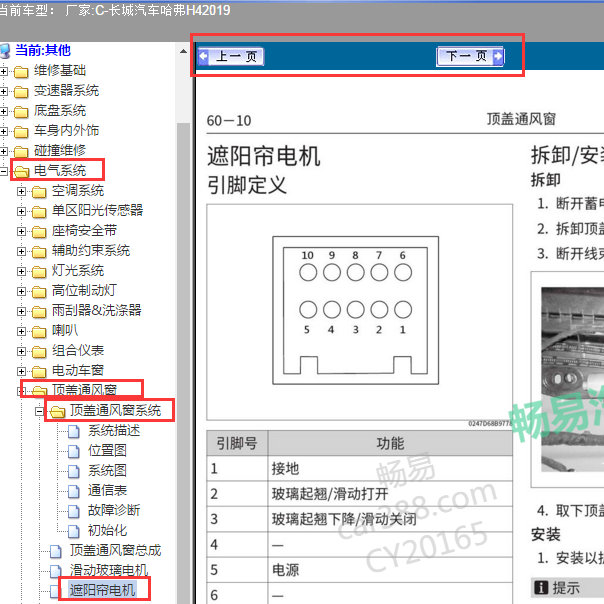The image size is (604, 604).
Task: Click the 顶盖通风窗总成 document icon
Action: coord(55,552)
